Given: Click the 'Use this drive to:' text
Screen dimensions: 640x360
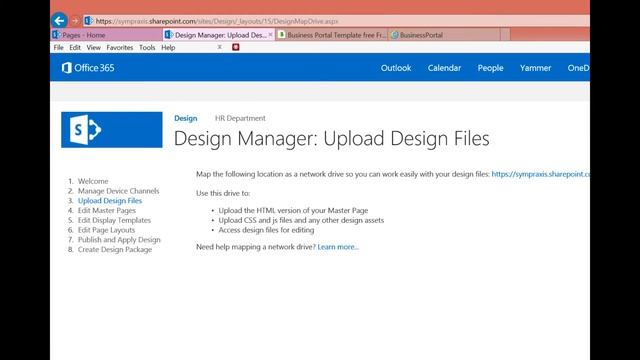Looking at the screenshot, I should 223,193.
